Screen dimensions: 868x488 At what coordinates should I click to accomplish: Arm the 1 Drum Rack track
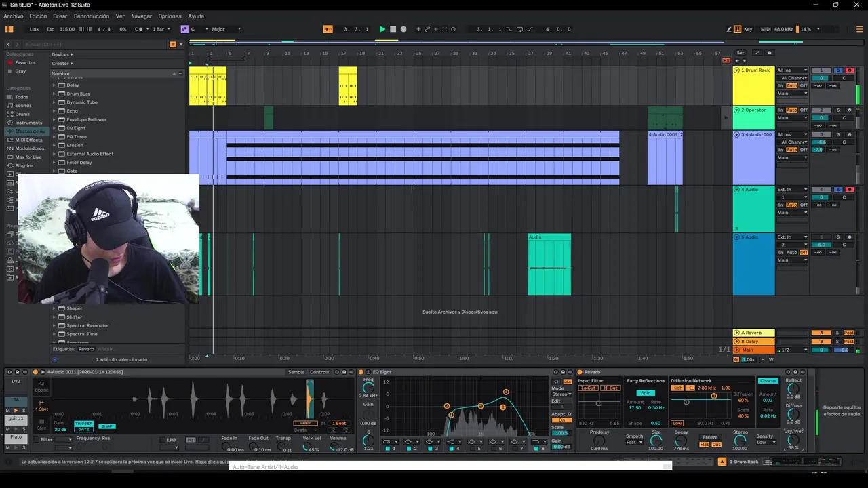849,70
